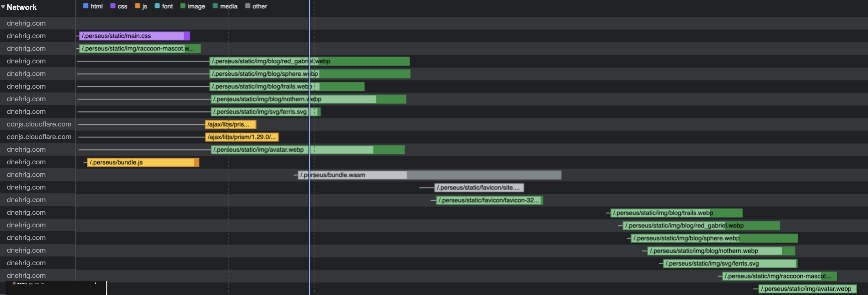Collapse the Network track disclosure triangle
The image size is (868, 295).
click(3, 7)
